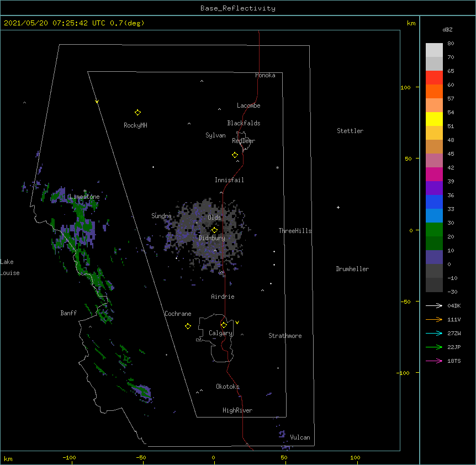Click the Sundre label
Screen dimensions: 476x465
(161, 216)
